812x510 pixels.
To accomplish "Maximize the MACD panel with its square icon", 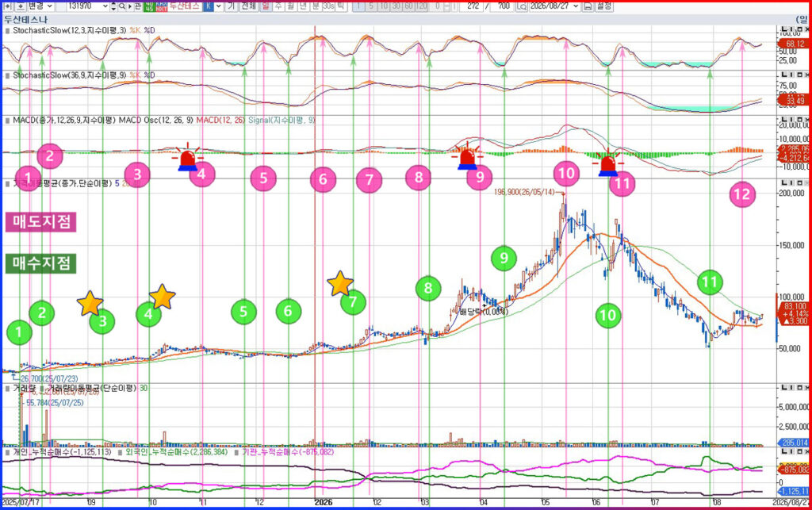I will pyautogui.click(x=799, y=120).
